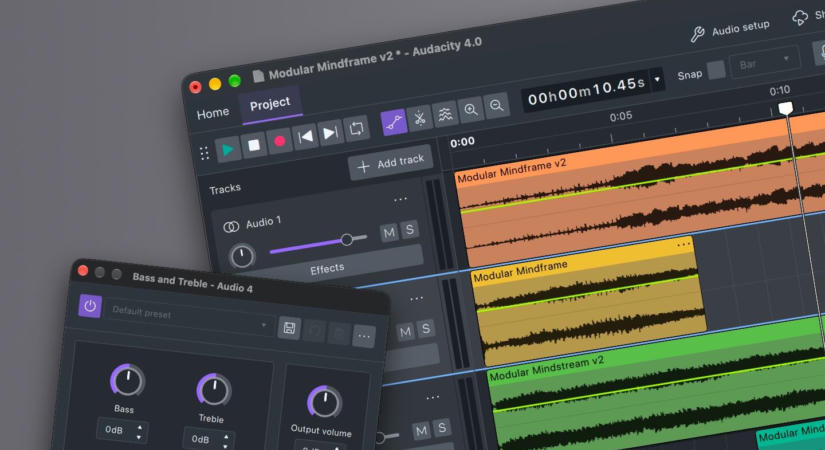The height and width of the screenshot is (450, 825).
Task: Switch to the Project tab
Action: 270,104
